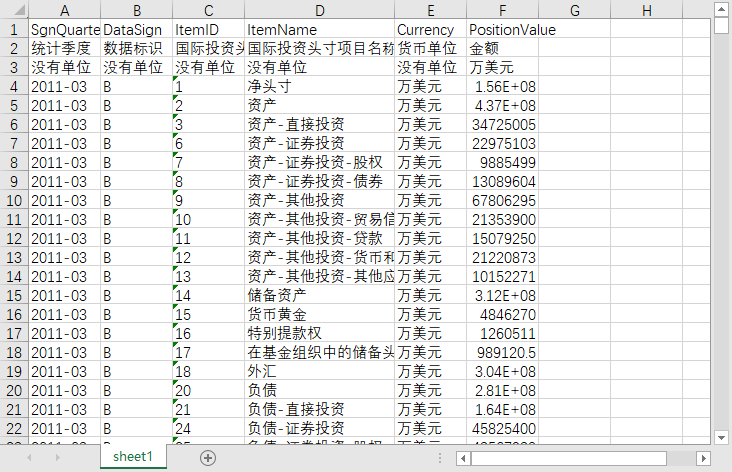The image size is (732, 472).
Task: Select the Currency header cell
Action: tap(430, 29)
